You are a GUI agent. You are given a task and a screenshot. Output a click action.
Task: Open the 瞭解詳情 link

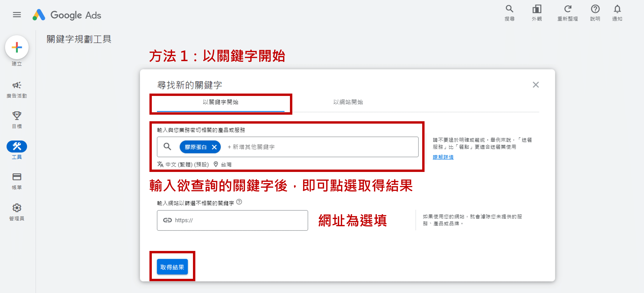click(443, 157)
